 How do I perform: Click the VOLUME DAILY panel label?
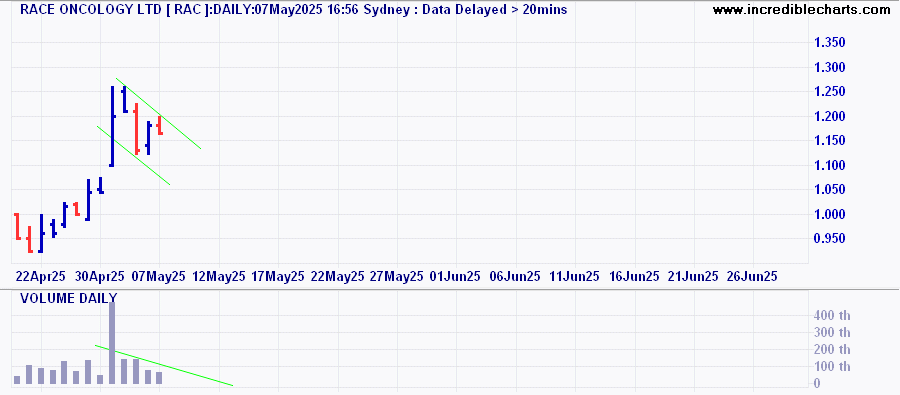pyautogui.click(x=69, y=298)
